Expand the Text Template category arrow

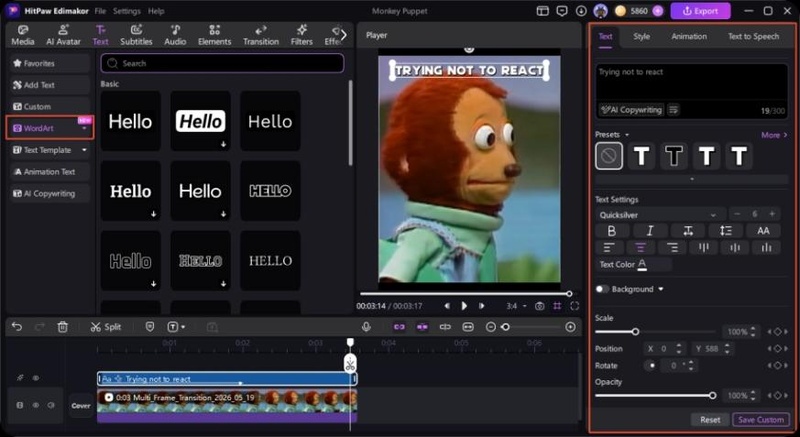(x=84, y=150)
